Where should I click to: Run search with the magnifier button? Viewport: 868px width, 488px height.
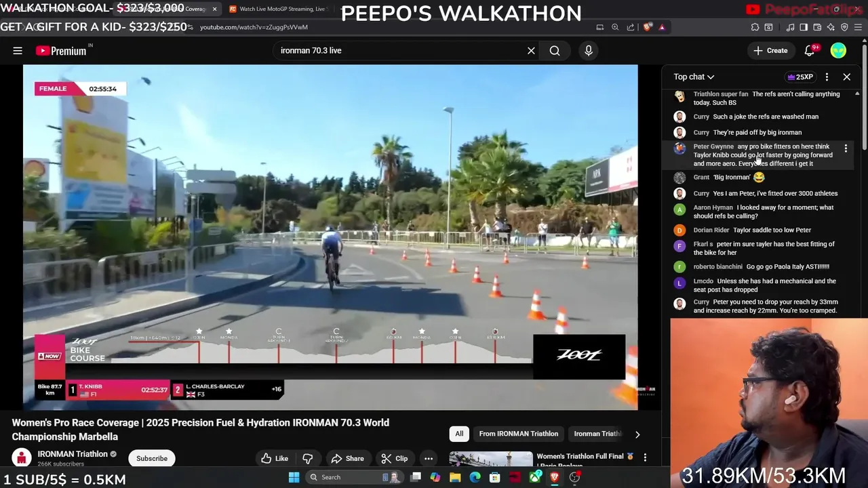point(555,50)
